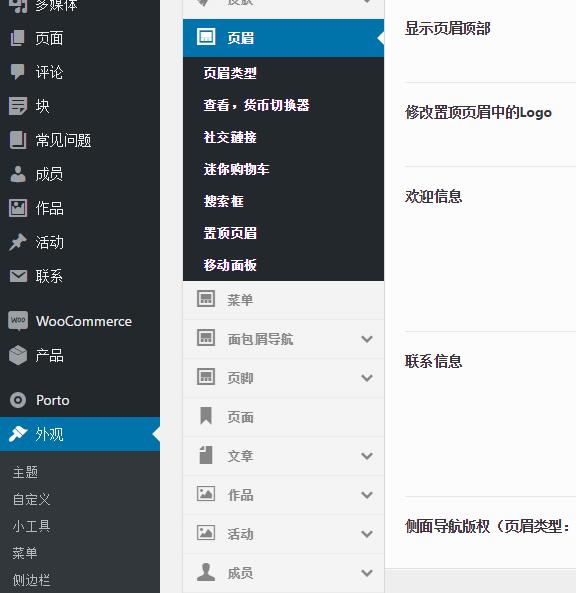Click the 产品 box icon
The image size is (576, 593).
(x=18, y=355)
